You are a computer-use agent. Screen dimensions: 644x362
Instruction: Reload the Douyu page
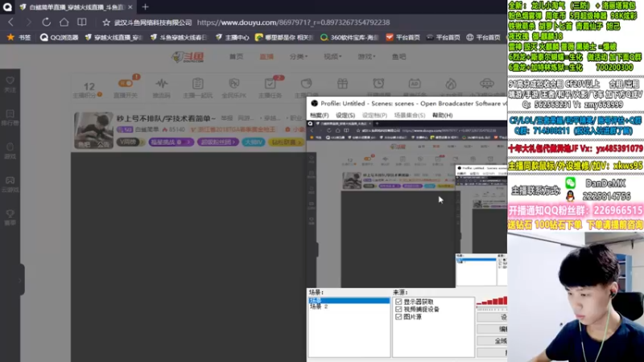[x=47, y=23]
